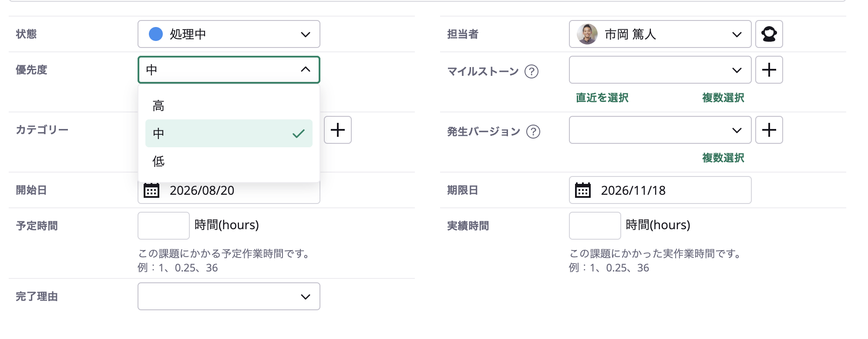Select priority 中 from the list
Viewport: 868px width, 339px height.
(x=229, y=133)
